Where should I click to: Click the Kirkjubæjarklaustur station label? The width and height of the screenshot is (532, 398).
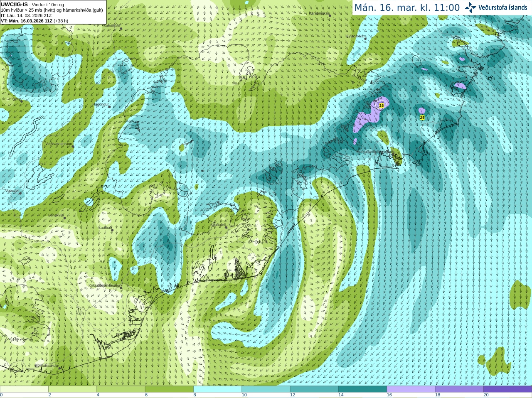tap(105, 286)
